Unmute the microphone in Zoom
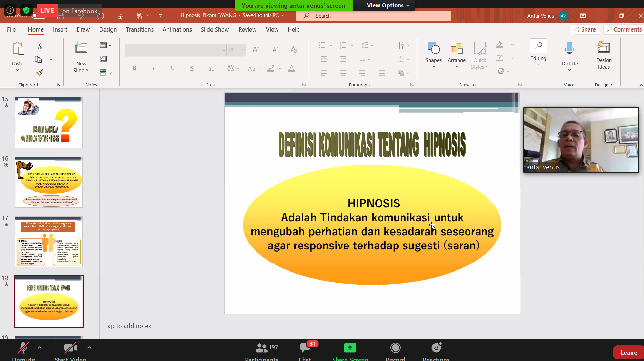Screen dimensions: 644x361 click(23, 349)
